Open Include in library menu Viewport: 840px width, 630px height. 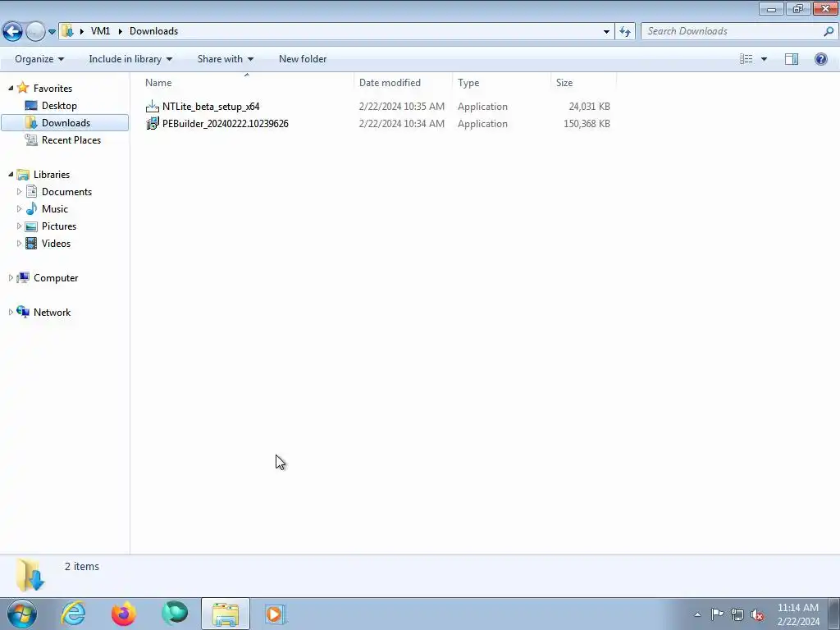pos(130,59)
